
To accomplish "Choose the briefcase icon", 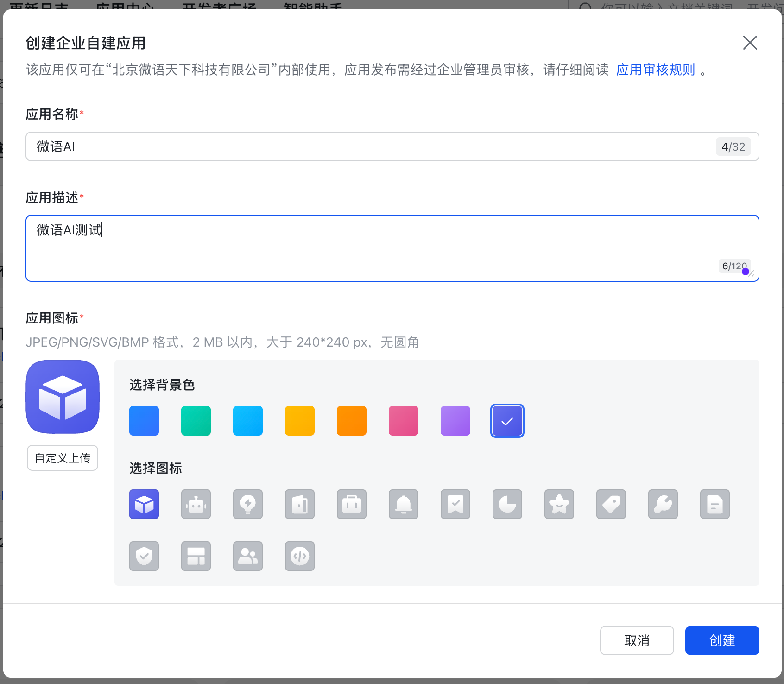I will click(352, 504).
